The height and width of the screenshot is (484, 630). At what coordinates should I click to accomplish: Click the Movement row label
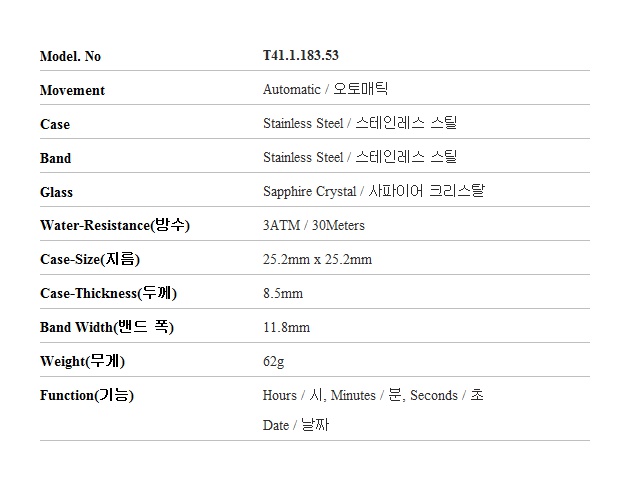click(x=72, y=90)
